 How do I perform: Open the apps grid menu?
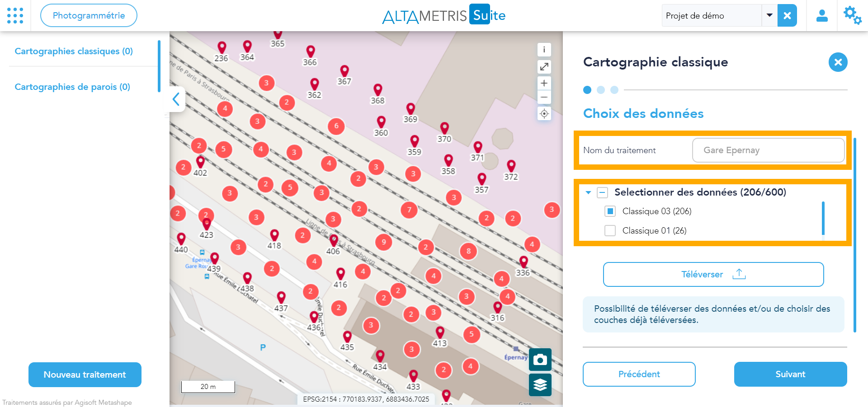click(x=15, y=15)
